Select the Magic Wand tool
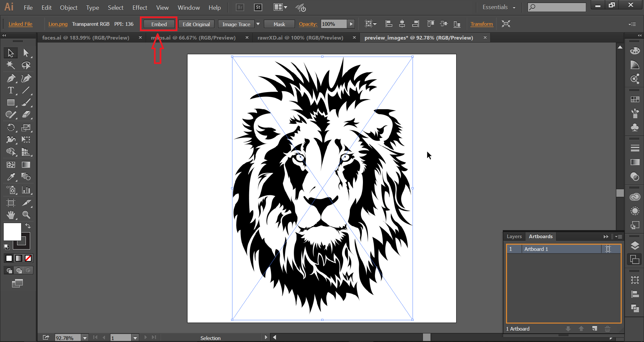This screenshot has height=342, width=644. click(11, 65)
